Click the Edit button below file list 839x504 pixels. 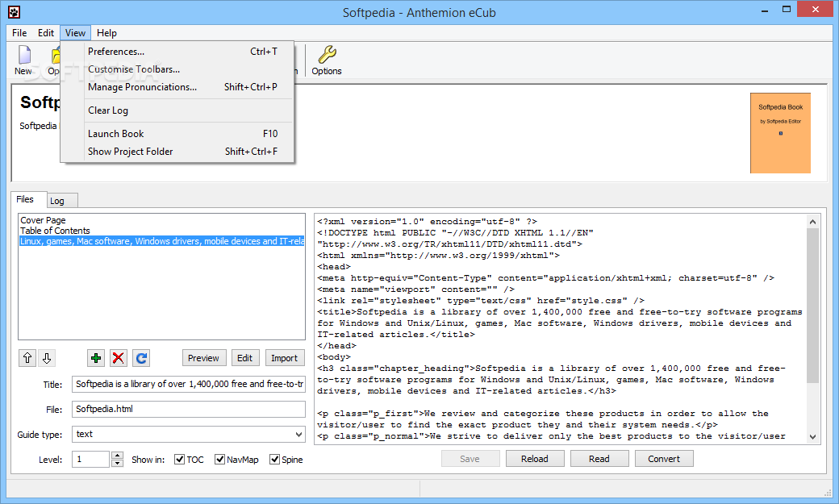245,358
